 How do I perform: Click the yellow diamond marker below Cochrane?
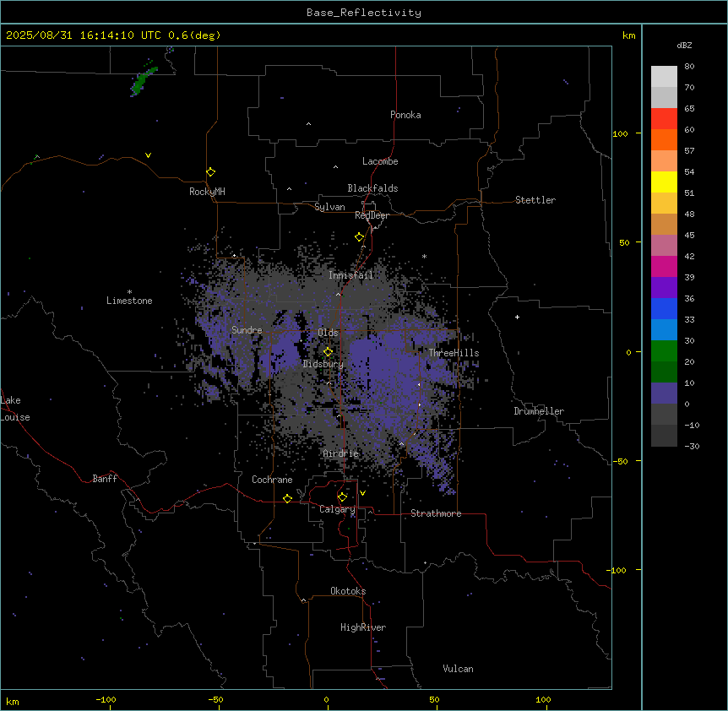pyautogui.click(x=287, y=498)
